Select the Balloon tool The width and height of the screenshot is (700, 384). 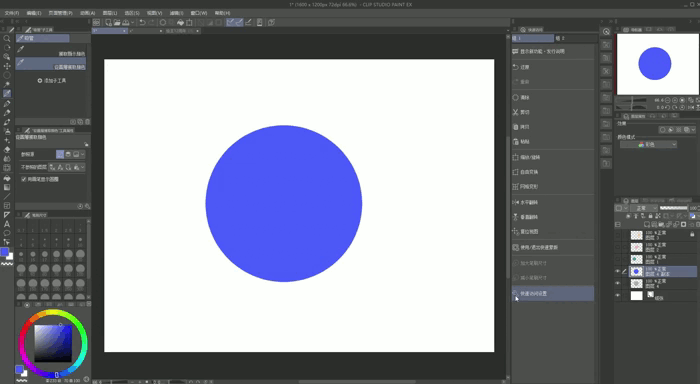click(x=7, y=233)
